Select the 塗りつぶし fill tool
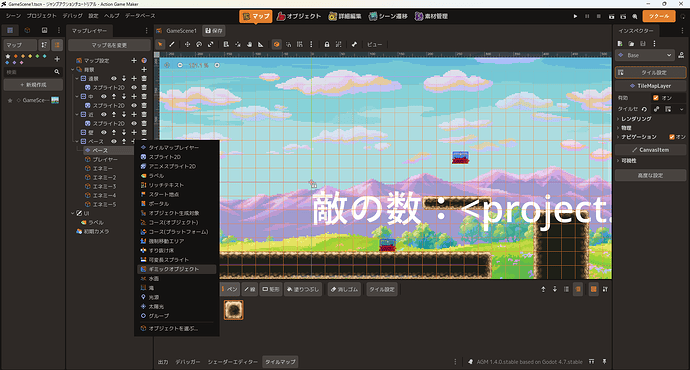690x370 pixels. pyautogui.click(x=303, y=289)
